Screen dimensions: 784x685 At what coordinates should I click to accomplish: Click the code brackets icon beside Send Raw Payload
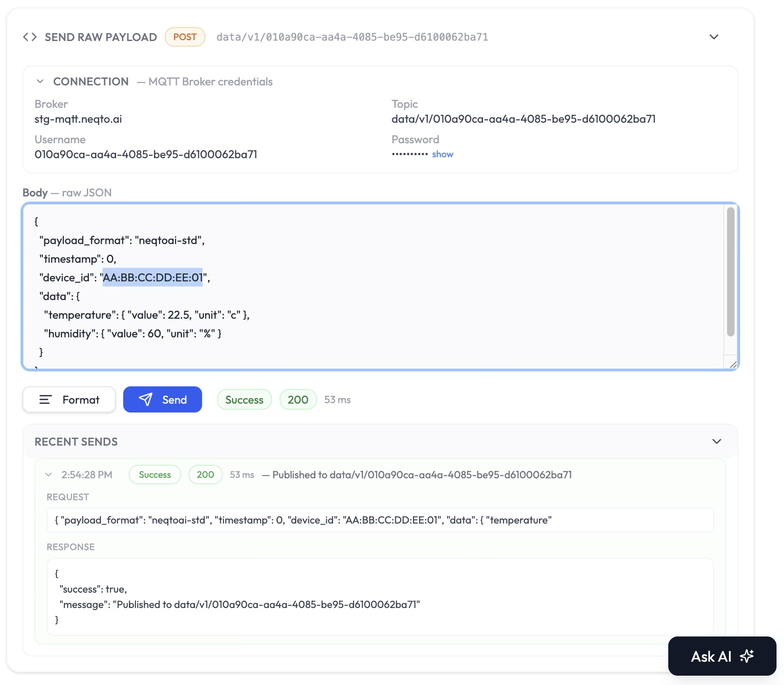pos(30,37)
